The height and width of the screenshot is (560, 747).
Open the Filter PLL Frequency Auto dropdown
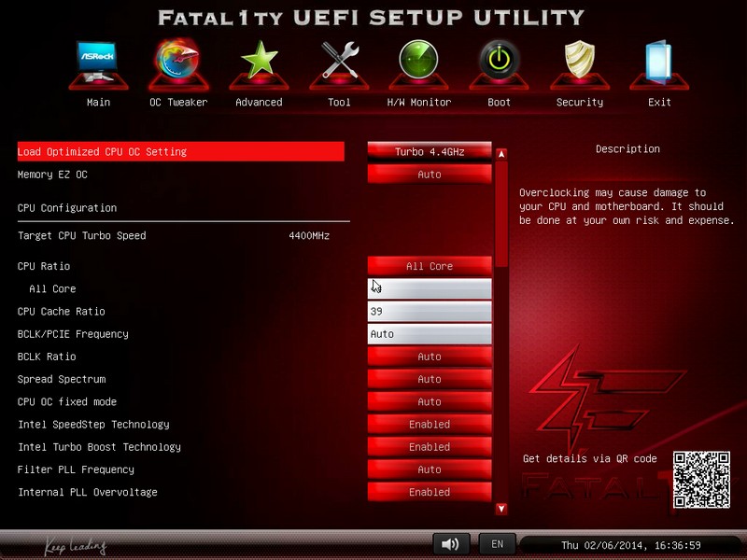[430, 469]
